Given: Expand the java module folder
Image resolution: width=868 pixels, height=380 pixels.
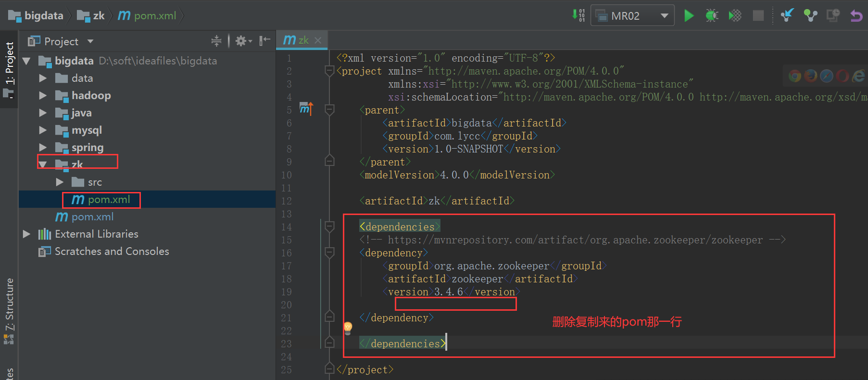Looking at the screenshot, I should pos(43,113).
